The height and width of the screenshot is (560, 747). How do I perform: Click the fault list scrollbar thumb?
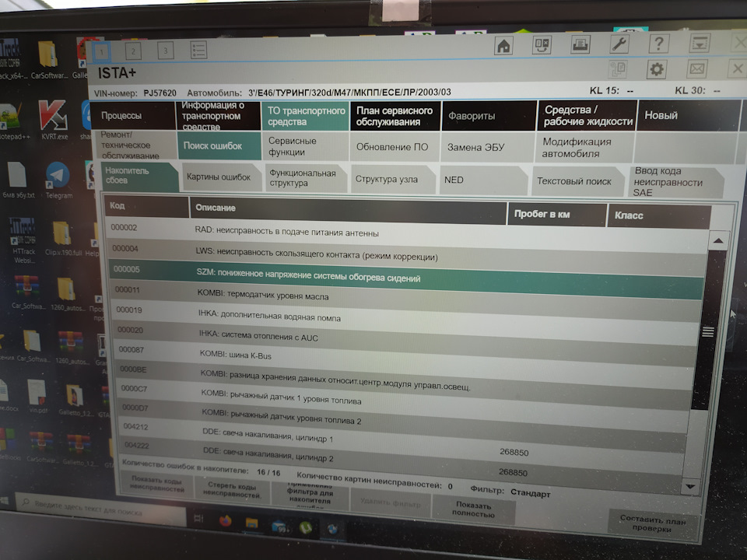(707, 331)
